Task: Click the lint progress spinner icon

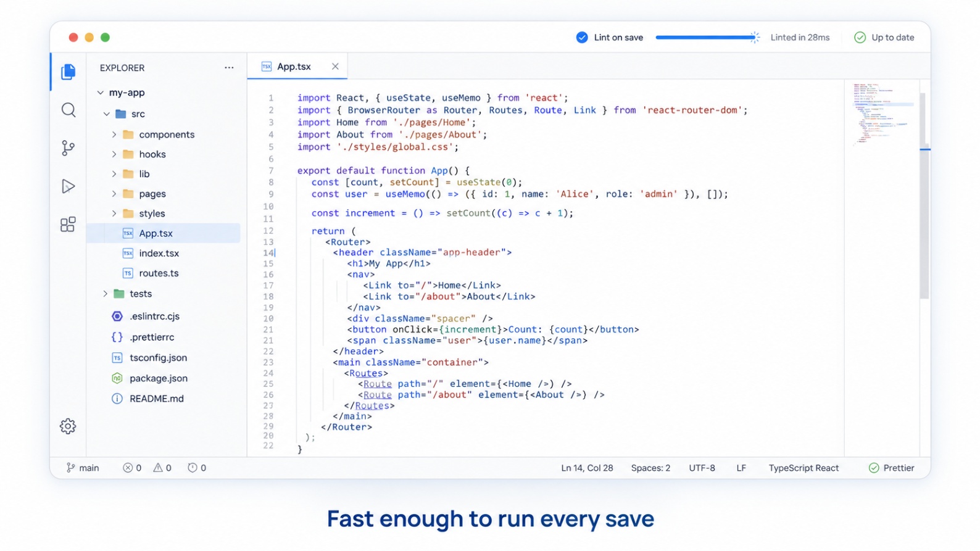Action: 755,38
